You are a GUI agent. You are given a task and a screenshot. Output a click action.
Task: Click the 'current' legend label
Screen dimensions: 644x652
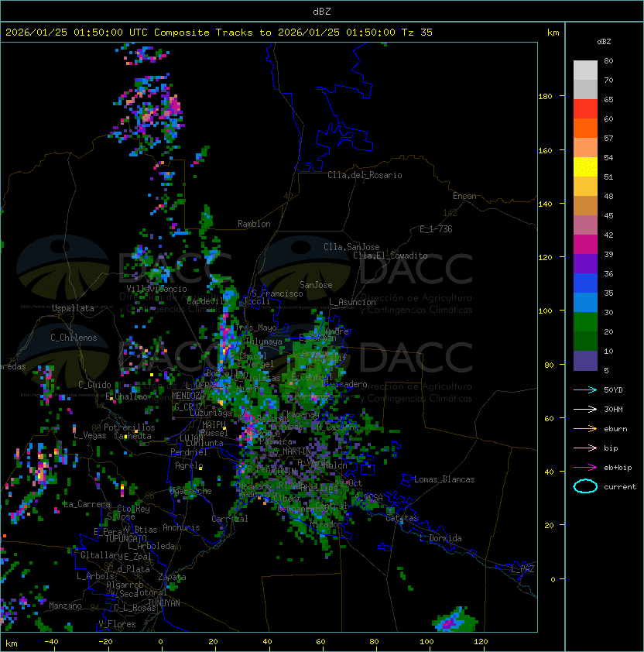[x=620, y=487]
